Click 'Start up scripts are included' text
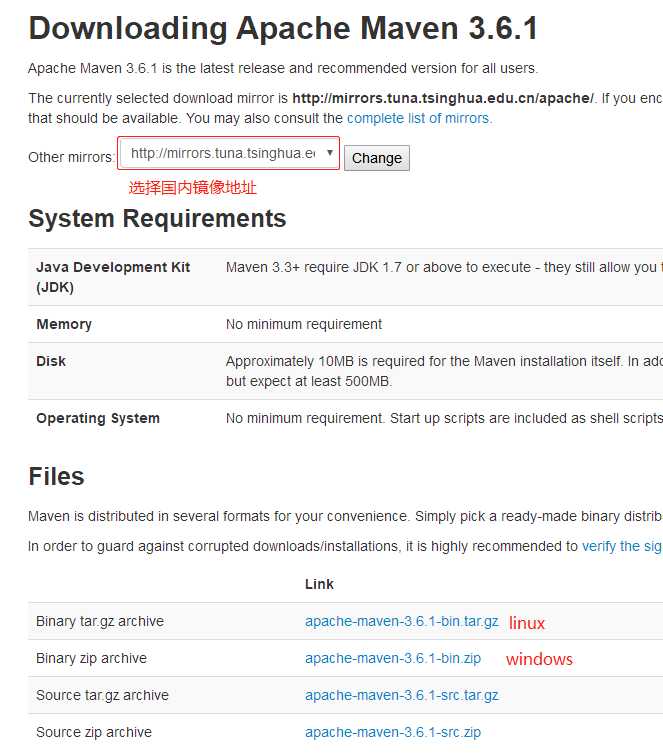Viewport: 663px width, 753px height. [x=526, y=418]
